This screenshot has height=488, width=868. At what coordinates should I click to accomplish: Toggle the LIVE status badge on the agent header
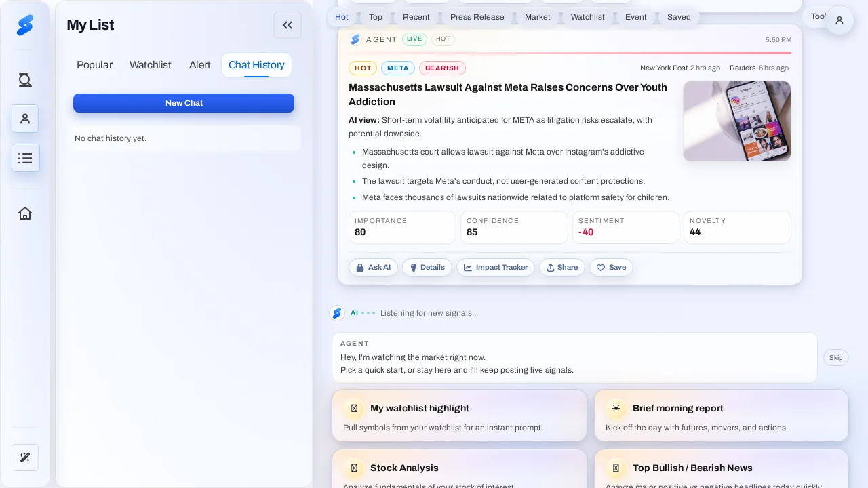tap(414, 39)
